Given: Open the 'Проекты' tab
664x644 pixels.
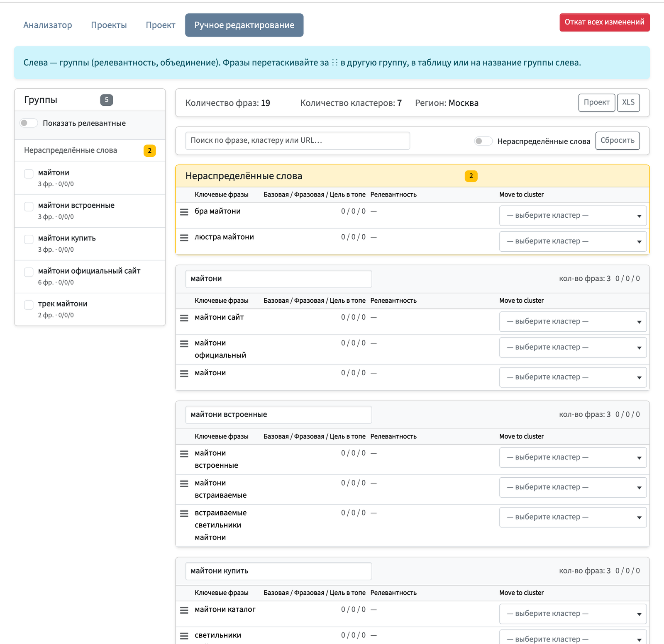Looking at the screenshot, I should tap(109, 25).
